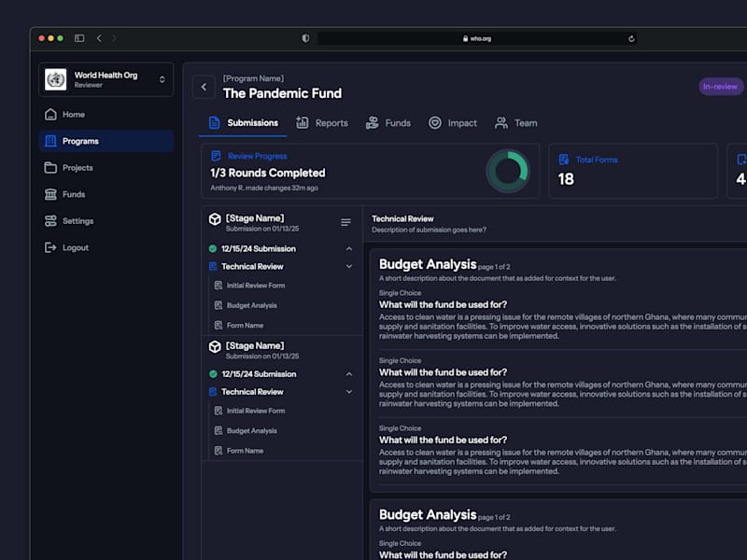Click the back chevron beside The Pandemic Fund
This screenshot has height=560, width=747.
(x=204, y=87)
